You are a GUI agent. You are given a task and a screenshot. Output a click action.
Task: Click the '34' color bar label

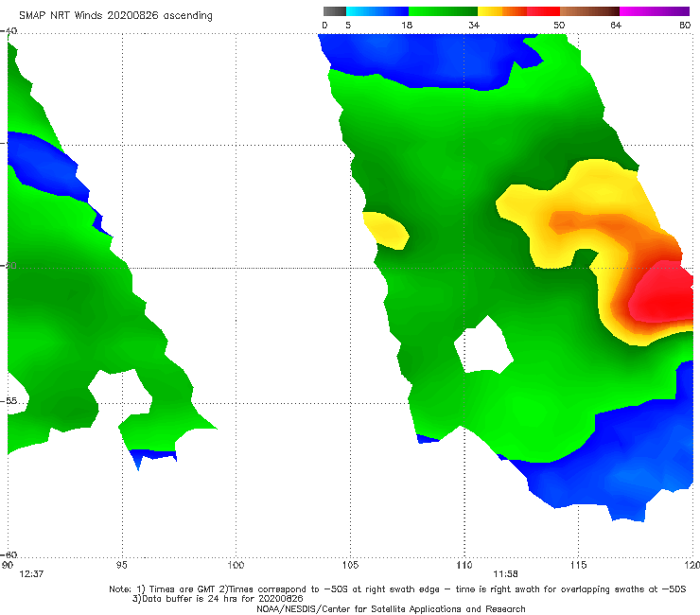474,25
